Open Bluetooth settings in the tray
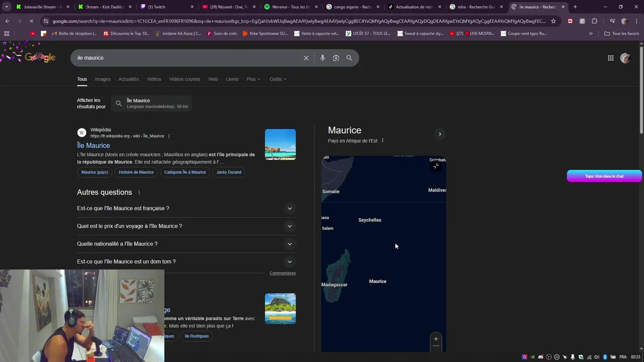 (x=605, y=357)
